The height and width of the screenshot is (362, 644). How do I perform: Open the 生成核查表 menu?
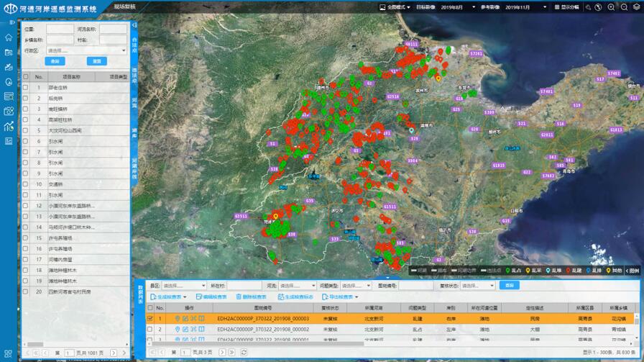pos(168,297)
